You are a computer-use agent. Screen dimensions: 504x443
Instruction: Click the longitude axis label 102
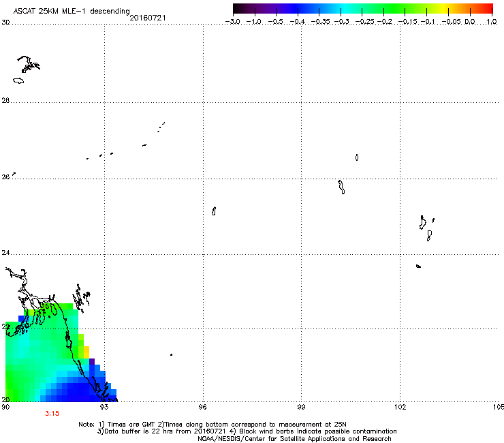[400, 407]
